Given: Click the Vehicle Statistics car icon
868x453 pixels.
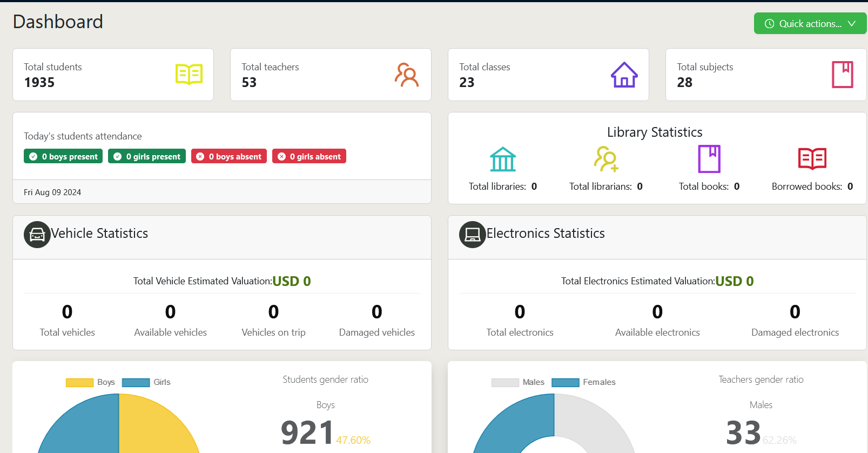Looking at the screenshot, I should [x=37, y=235].
